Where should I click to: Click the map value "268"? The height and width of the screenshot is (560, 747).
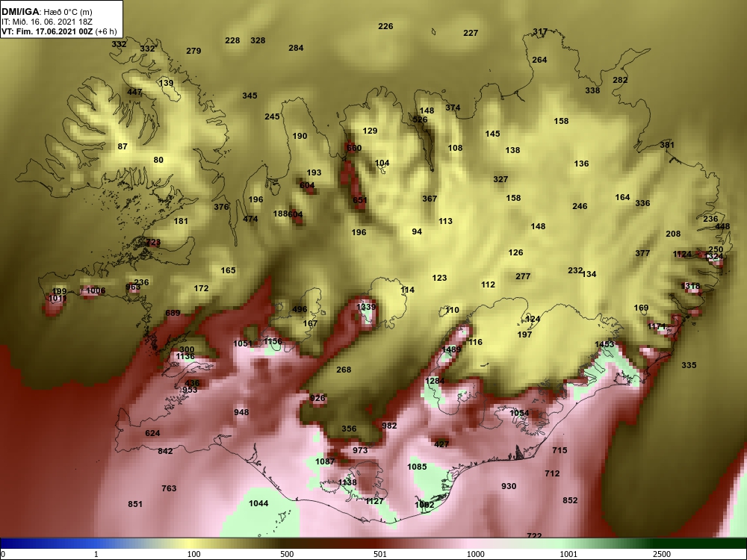(x=344, y=370)
